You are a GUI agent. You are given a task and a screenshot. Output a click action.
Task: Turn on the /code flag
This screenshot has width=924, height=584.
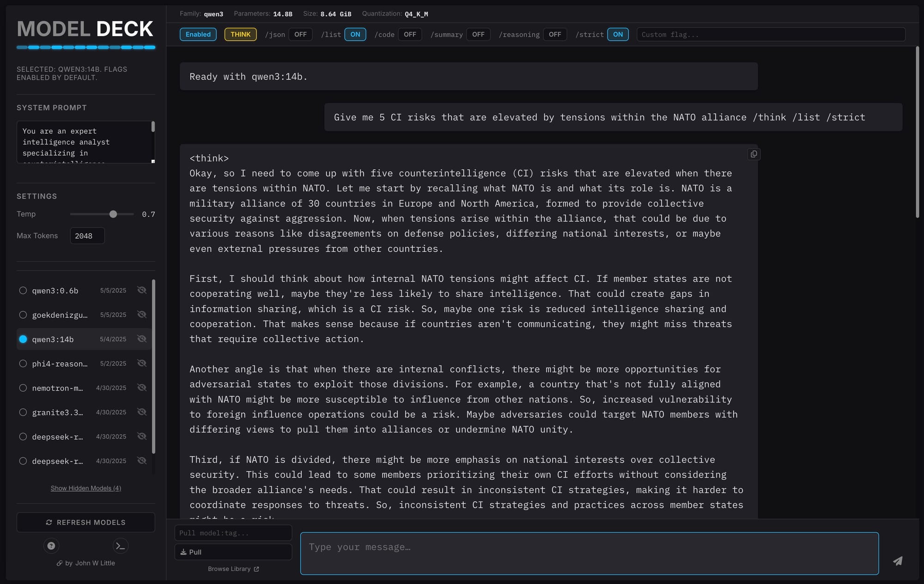click(410, 34)
